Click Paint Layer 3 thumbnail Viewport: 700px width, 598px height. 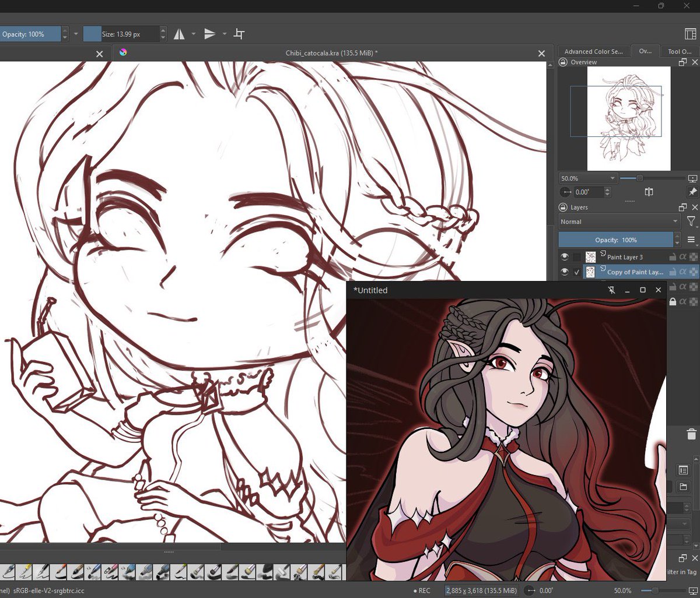590,256
